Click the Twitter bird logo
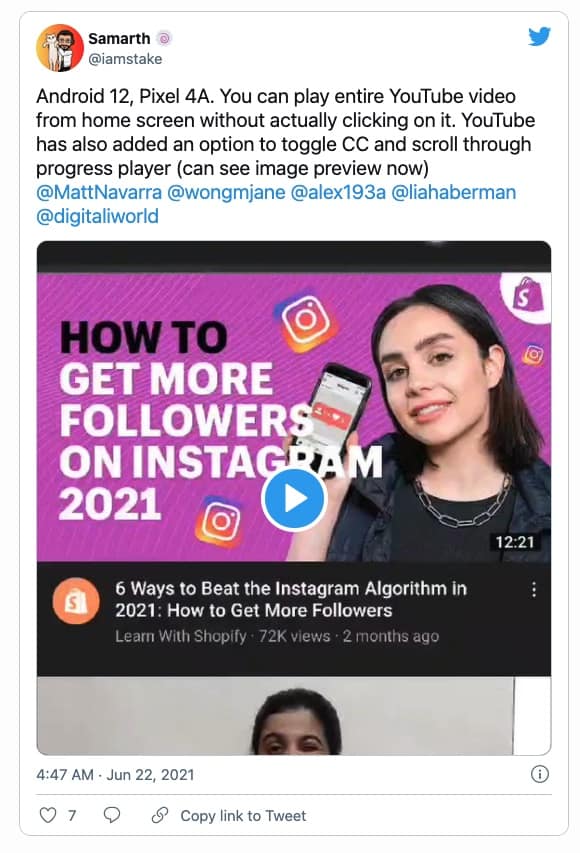Viewport: 580px width, 853px height. click(540, 36)
